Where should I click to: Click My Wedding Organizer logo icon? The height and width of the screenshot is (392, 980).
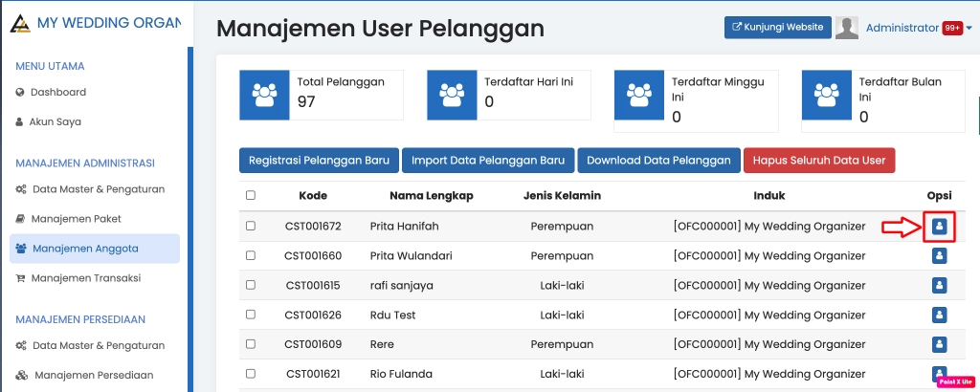click(20, 24)
